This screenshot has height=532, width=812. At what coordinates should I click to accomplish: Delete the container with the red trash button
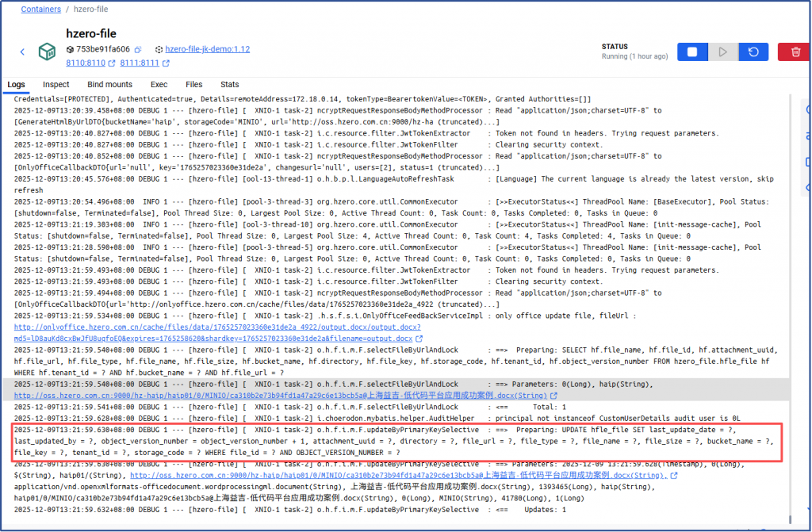click(795, 52)
